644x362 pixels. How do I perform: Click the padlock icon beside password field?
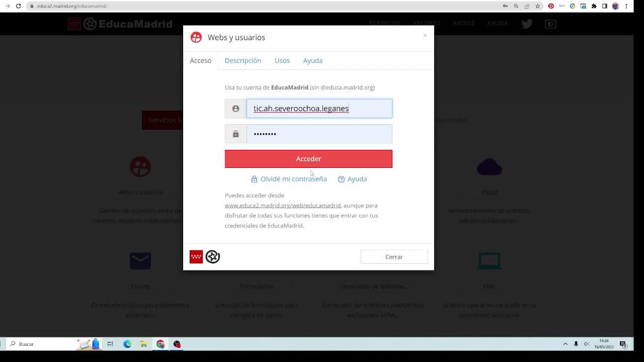[x=235, y=134]
